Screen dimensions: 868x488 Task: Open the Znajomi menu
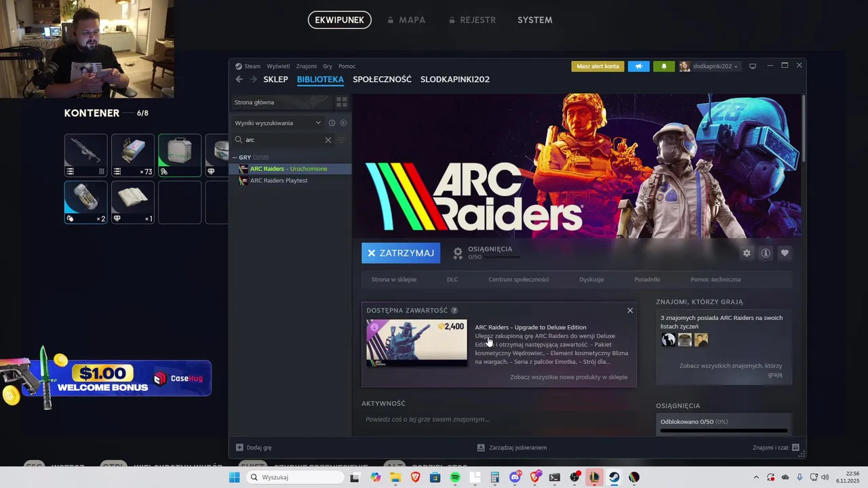pyautogui.click(x=307, y=66)
